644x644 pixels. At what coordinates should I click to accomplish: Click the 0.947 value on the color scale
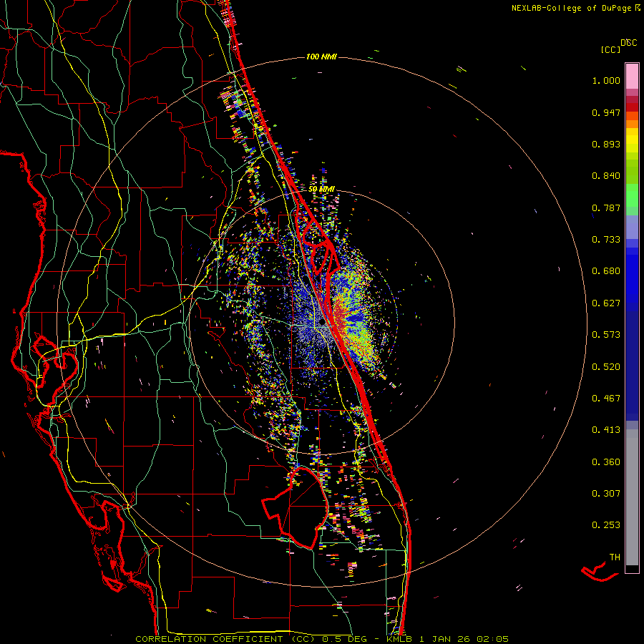[606, 112]
